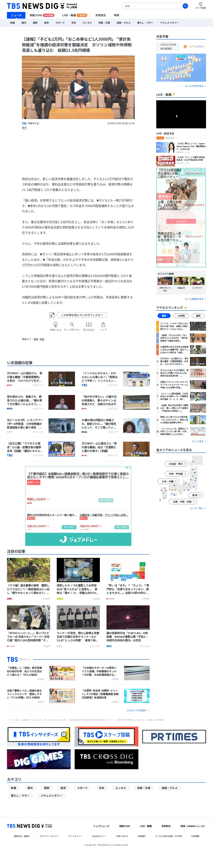Click the TBS NEWS DIG header logo
Image resolution: width=213 pixels, height=868 pixels.
point(42,6)
